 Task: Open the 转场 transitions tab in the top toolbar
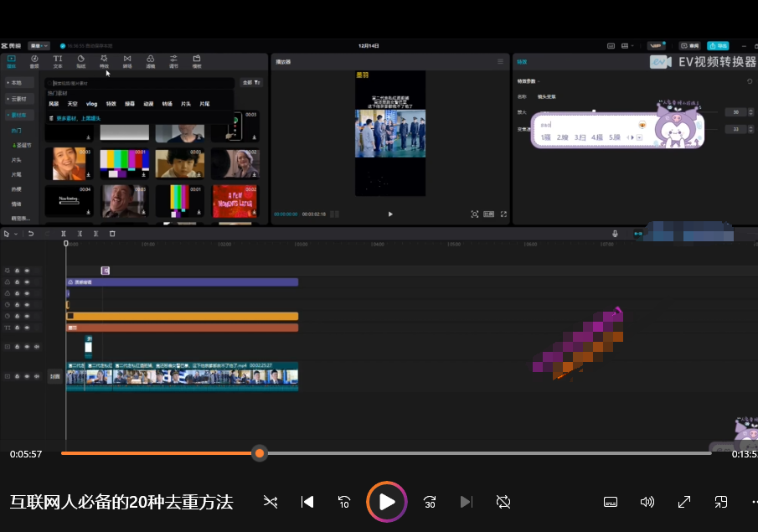pos(127,61)
